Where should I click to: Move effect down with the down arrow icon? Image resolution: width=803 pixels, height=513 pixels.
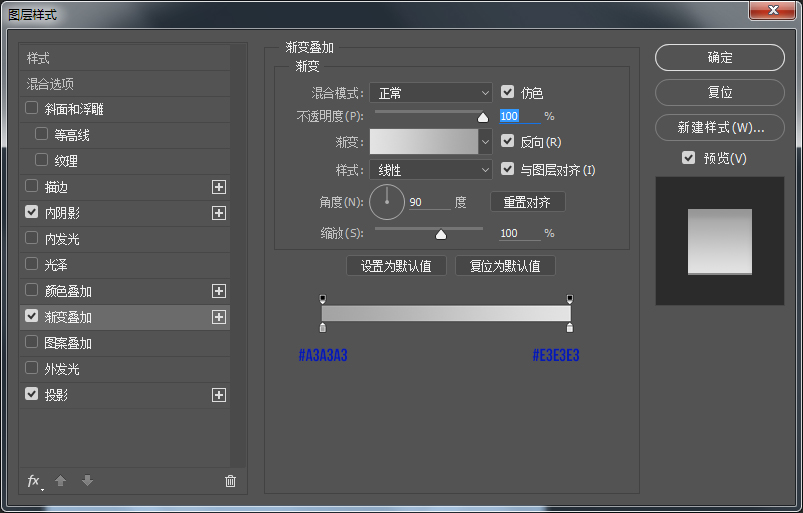(x=88, y=481)
